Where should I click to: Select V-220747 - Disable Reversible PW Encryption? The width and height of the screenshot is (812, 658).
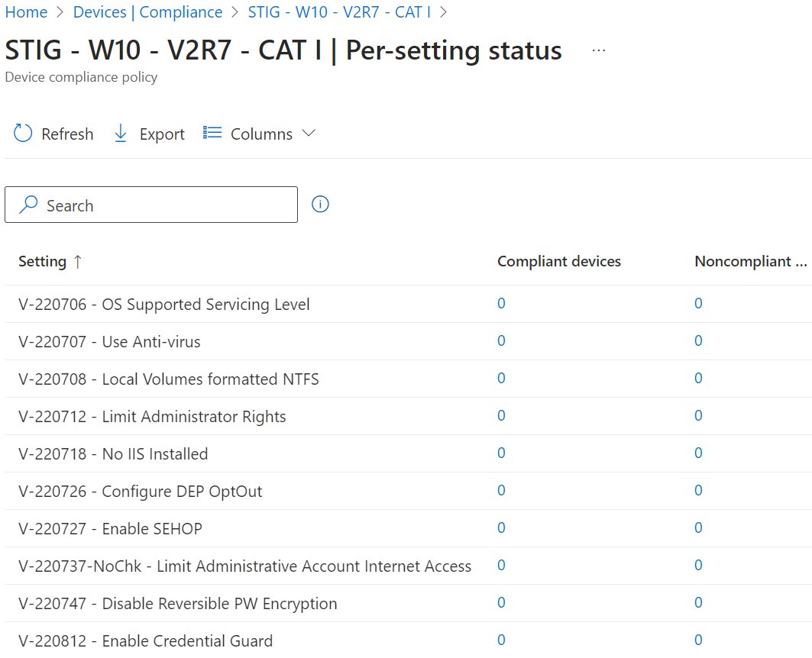(x=178, y=604)
